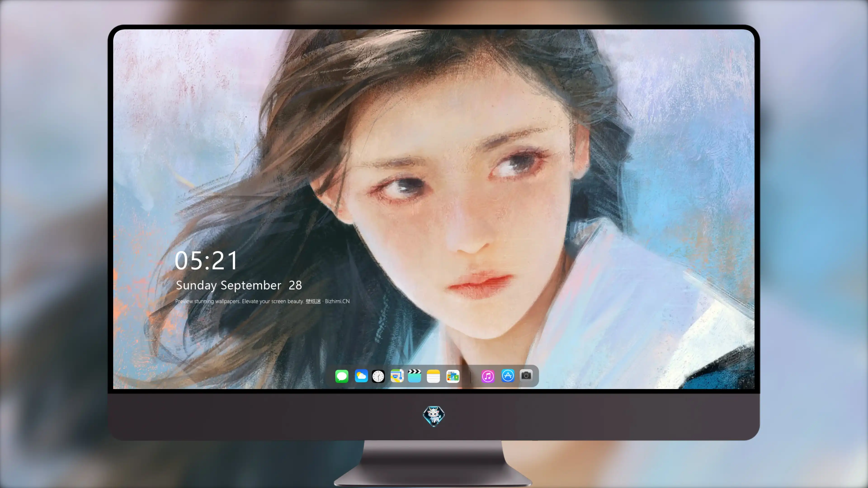Open the yellow Notes app in dock
This screenshot has width=868, height=488.
[x=433, y=376]
